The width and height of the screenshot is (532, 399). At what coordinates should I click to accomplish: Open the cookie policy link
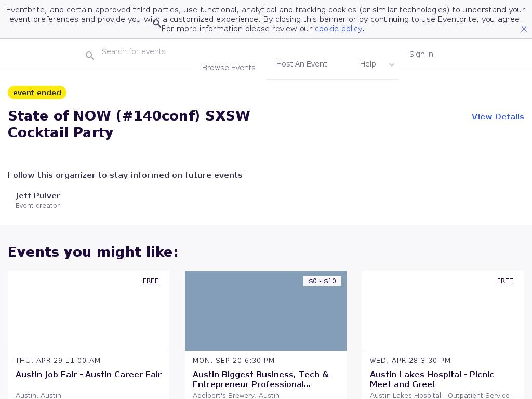click(338, 29)
